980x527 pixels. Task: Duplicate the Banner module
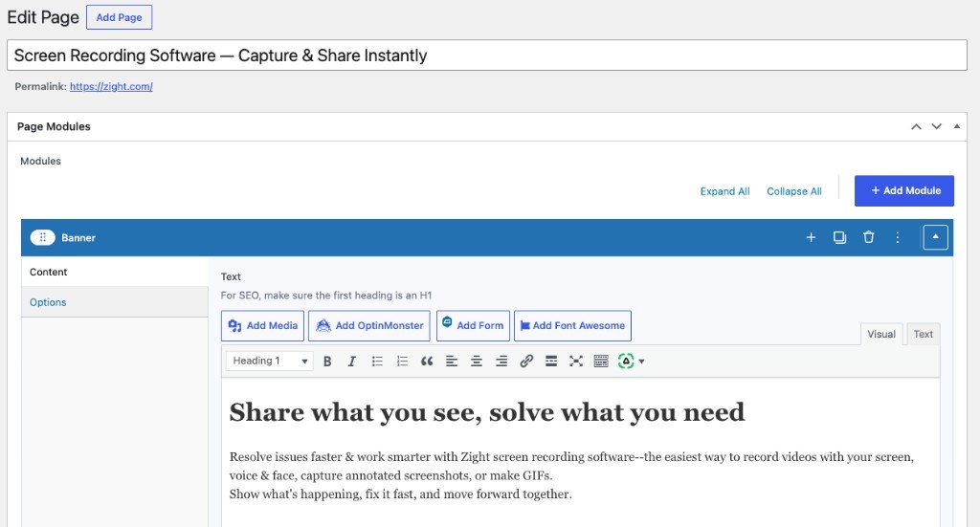point(839,237)
